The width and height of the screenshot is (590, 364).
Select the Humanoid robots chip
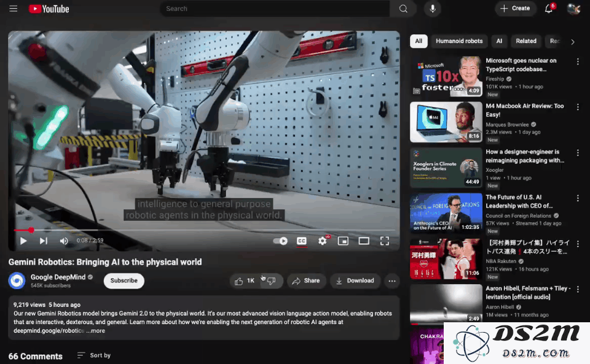click(x=459, y=41)
